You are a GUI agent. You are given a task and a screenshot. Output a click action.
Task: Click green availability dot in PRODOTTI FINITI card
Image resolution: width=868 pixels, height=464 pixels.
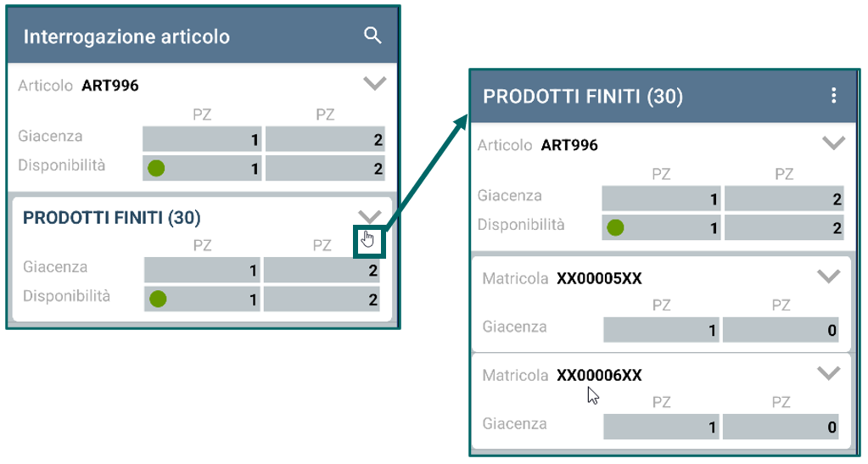pyautogui.click(x=158, y=299)
